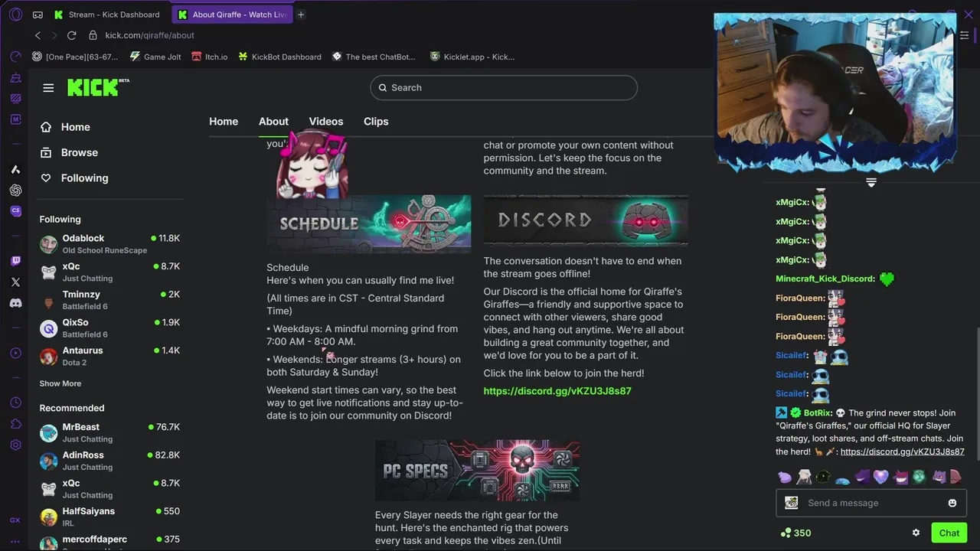Image resolution: width=980 pixels, height=551 pixels.
Task: Go back to the previous page
Action: (38, 35)
